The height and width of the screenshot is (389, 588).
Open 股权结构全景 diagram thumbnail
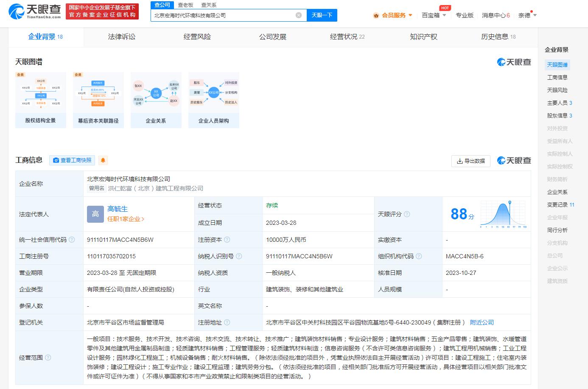point(41,100)
